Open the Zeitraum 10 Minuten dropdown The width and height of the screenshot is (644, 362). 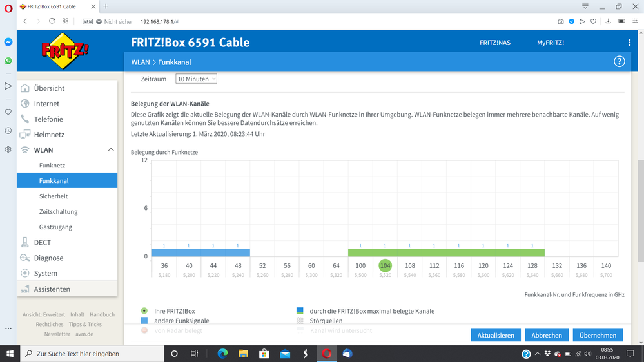click(x=197, y=79)
